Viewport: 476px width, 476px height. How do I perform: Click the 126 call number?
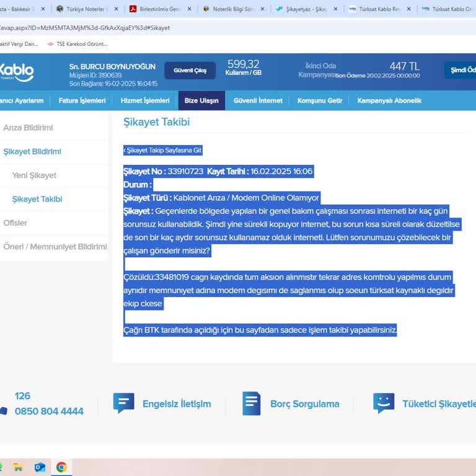click(22, 396)
